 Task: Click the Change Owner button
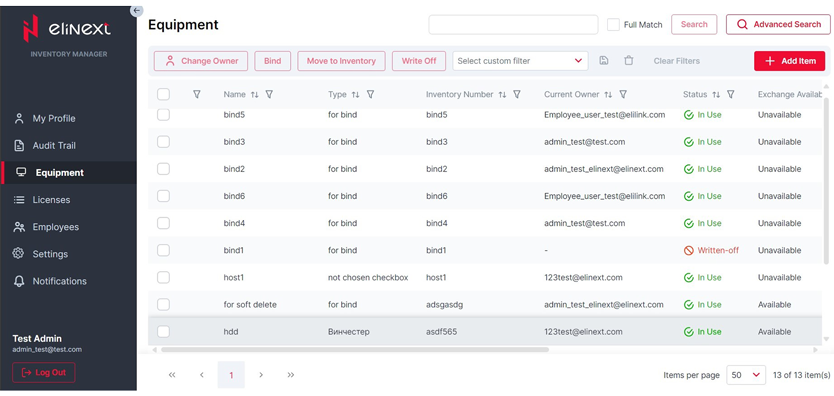[x=201, y=61]
